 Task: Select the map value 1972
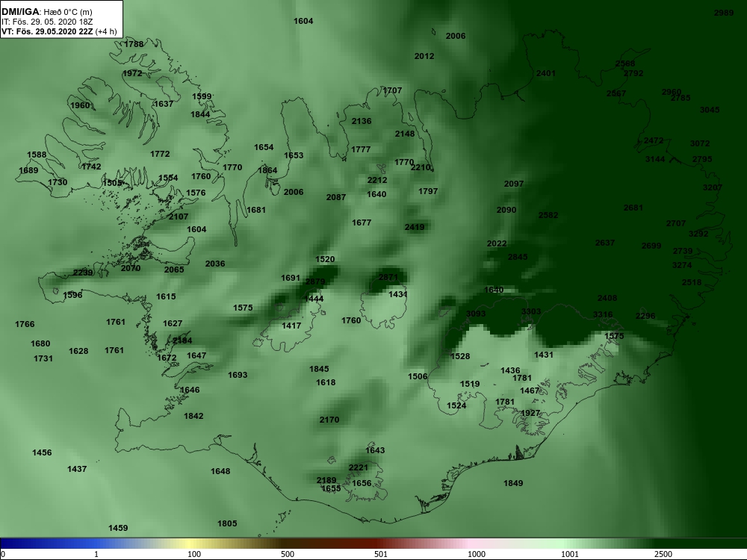point(132,73)
